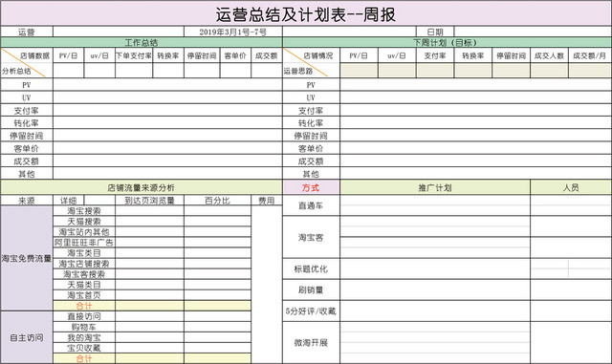Click the 下单支付率 column header
The image size is (612, 364).
pyautogui.click(x=134, y=55)
